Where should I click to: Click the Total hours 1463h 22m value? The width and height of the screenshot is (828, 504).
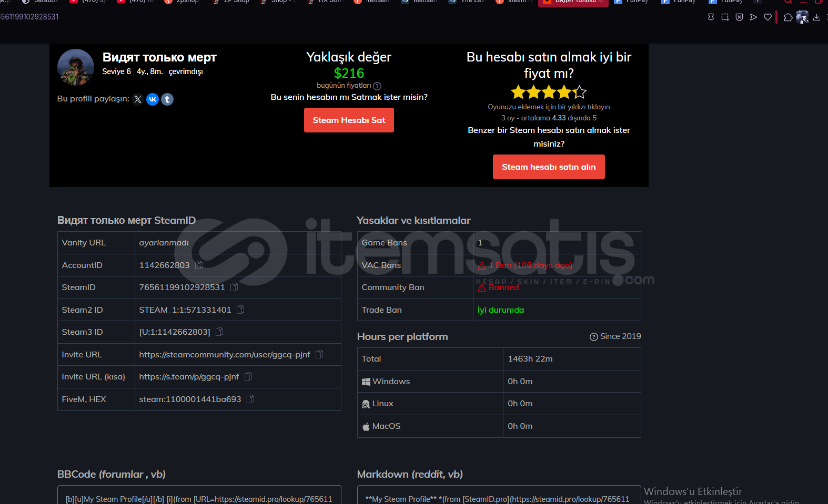point(530,358)
